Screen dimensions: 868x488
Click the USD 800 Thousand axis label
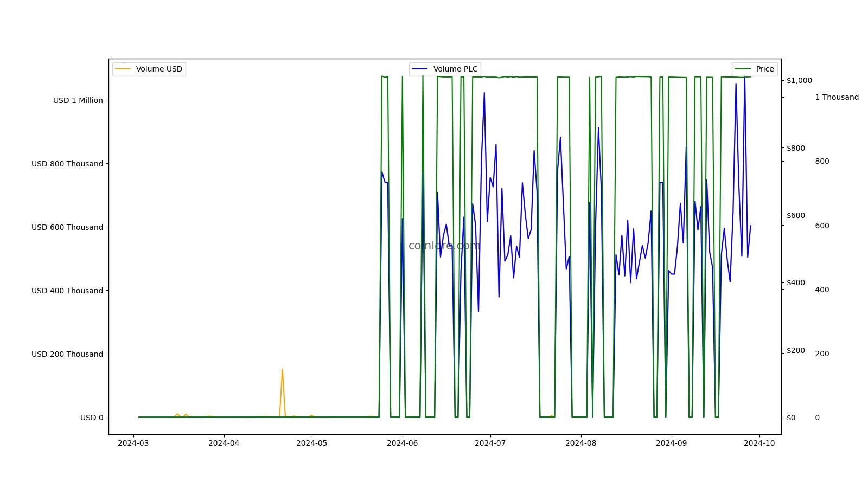click(x=67, y=164)
